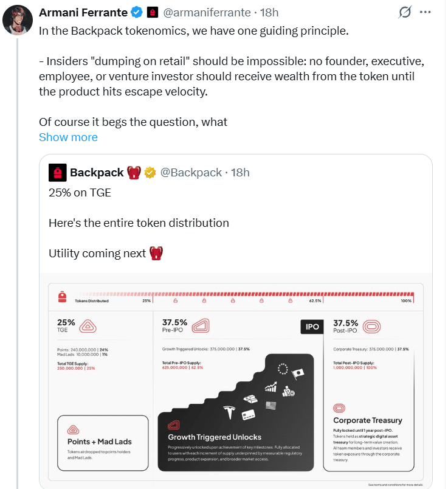Open the @Backpack handle in quoted post
The image size is (448, 489).
coord(190,173)
